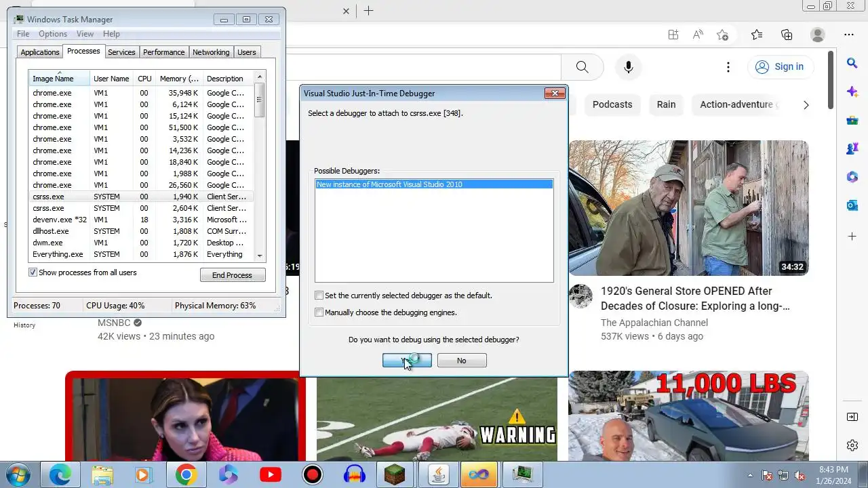Open the Help menu in Task Manager
The image size is (868, 488).
coord(111,34)
